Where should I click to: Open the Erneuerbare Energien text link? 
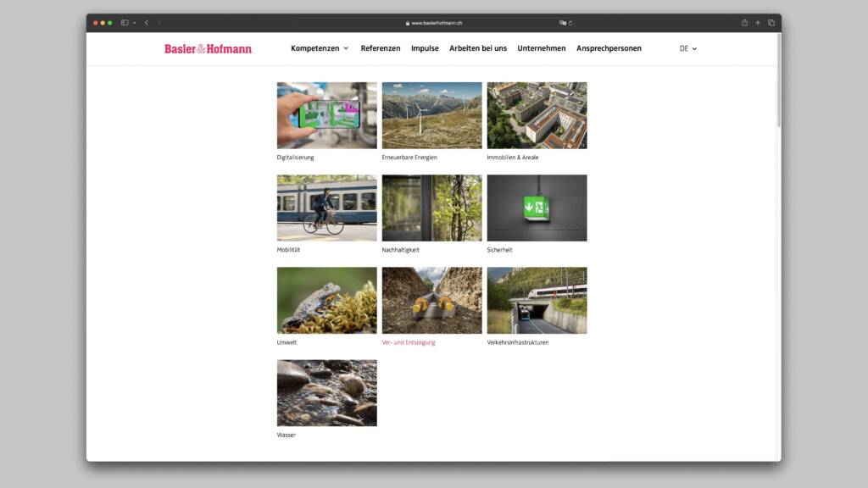409,158
